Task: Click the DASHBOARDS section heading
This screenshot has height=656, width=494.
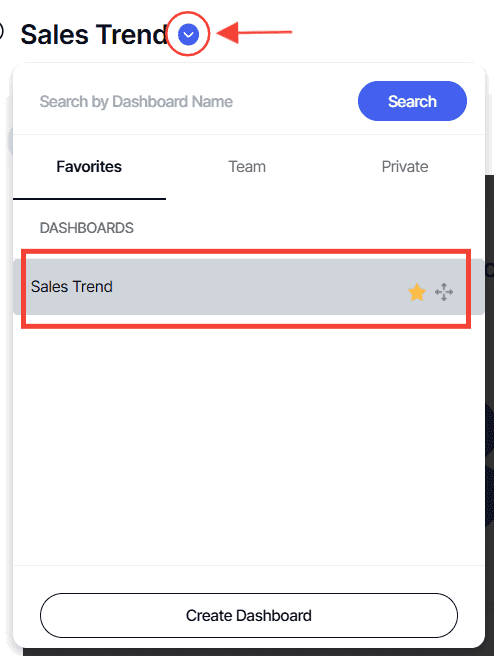Action: [87, 228]
